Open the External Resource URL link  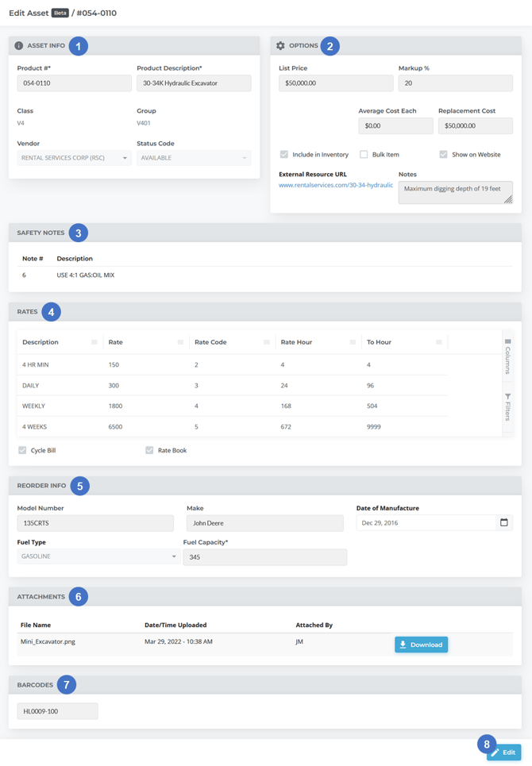point(335,185)
